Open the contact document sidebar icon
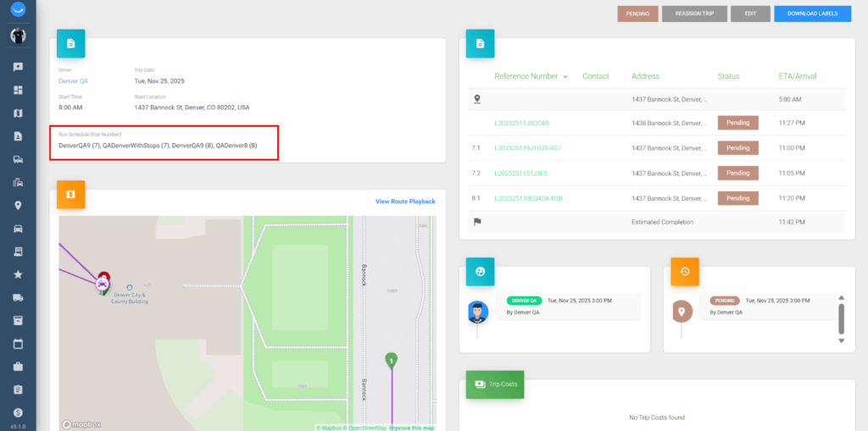 18,136
